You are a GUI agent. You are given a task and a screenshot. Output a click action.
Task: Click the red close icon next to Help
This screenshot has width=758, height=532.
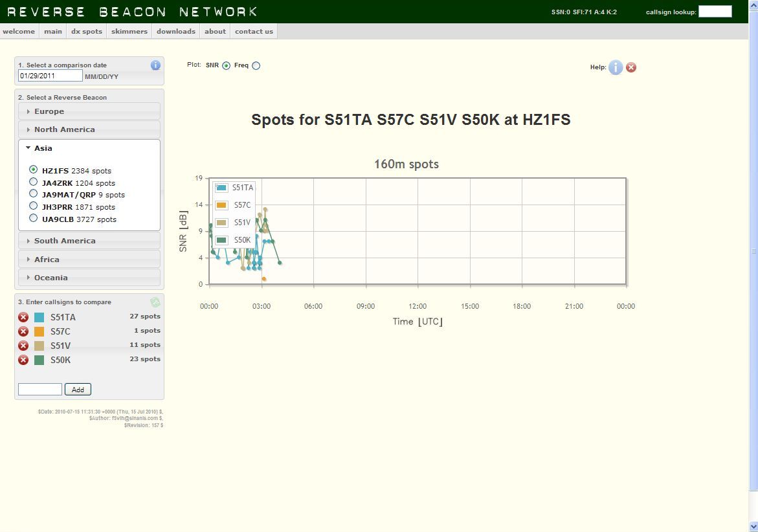click(631, 67)
